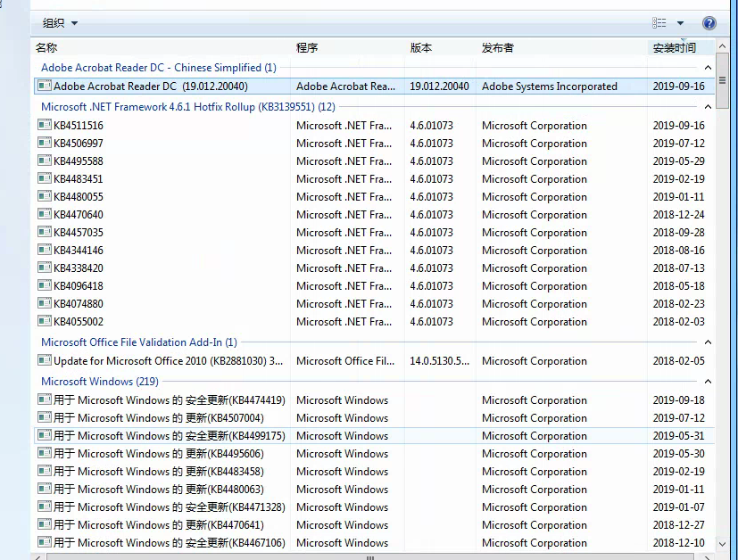The width and height of the screenshot is (738, 560).
Task: Click the vertical scrollbar thumb
Action: [722, 81]
